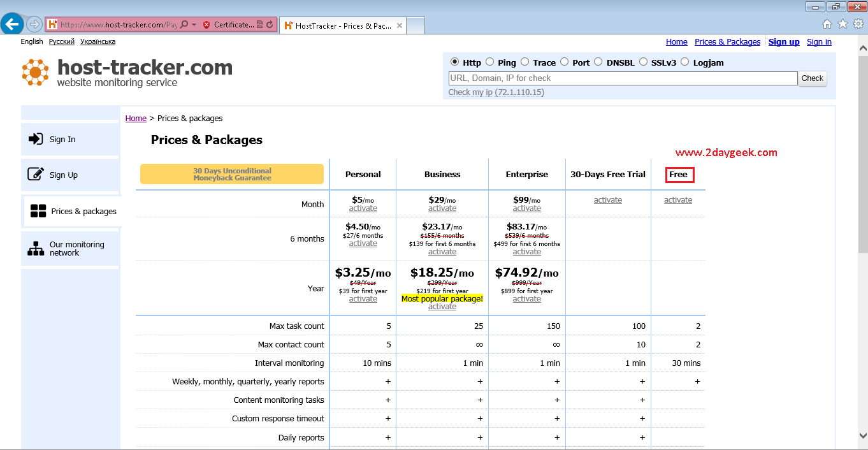Open the red Certificate error shield
The image size is (868, 450).
[x=206, y=25]
